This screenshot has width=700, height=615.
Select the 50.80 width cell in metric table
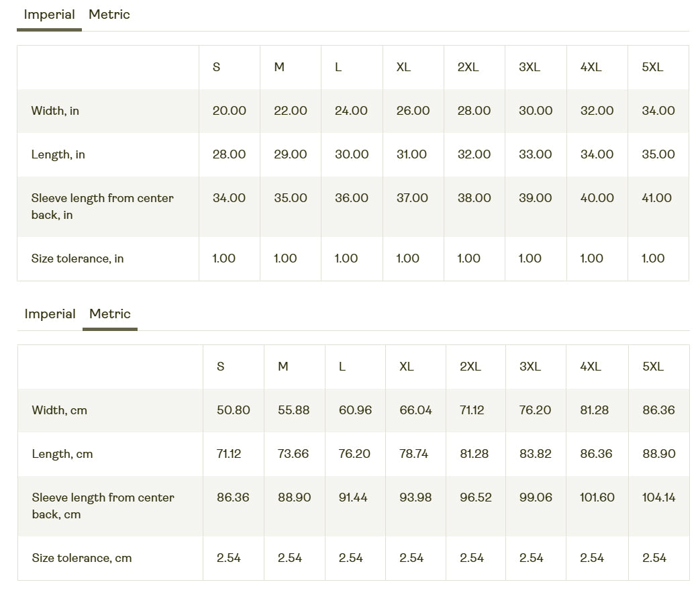[234, 410]
